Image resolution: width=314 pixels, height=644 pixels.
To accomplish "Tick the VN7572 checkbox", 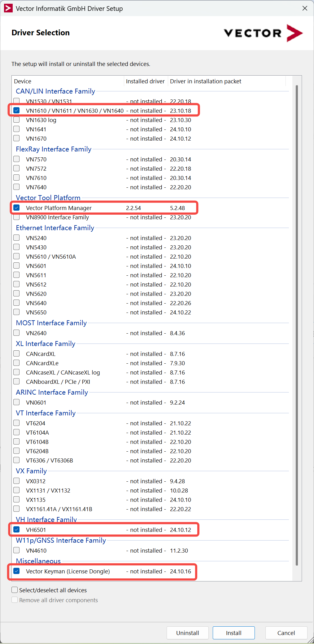I will click(x=17, y=168).
